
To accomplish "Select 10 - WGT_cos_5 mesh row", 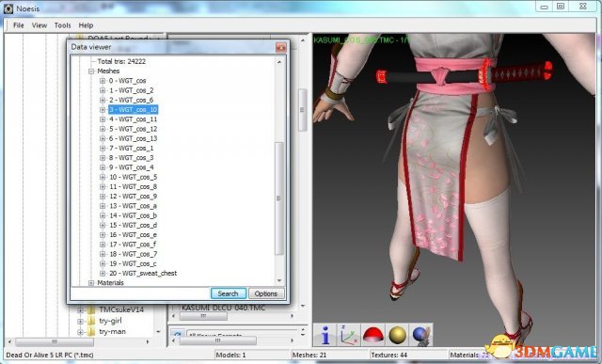I will coord(134,177).
